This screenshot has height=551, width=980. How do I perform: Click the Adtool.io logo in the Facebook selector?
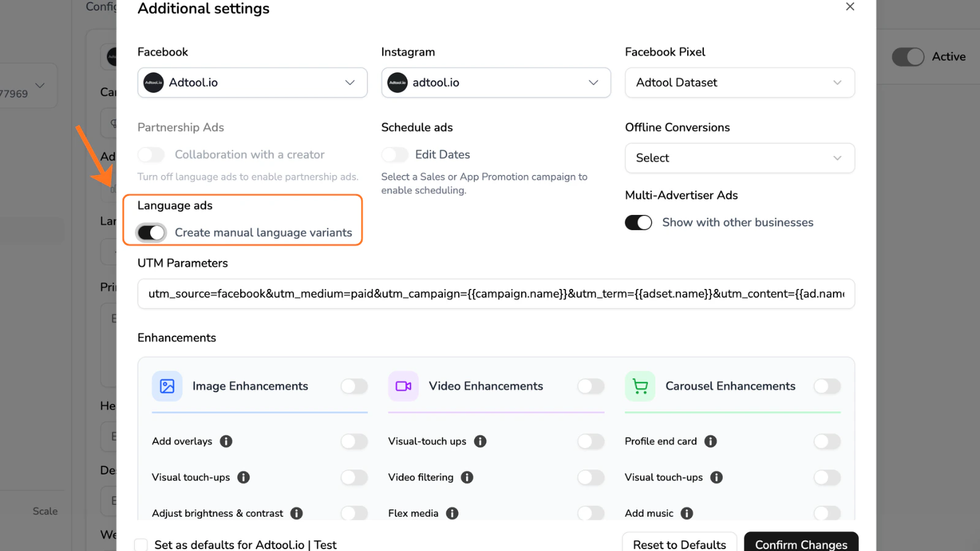(x=153, y=83)
